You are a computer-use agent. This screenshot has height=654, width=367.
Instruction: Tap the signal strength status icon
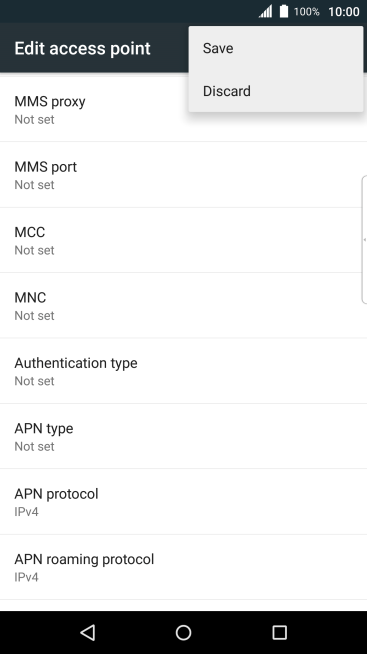(x=265, y=11)
